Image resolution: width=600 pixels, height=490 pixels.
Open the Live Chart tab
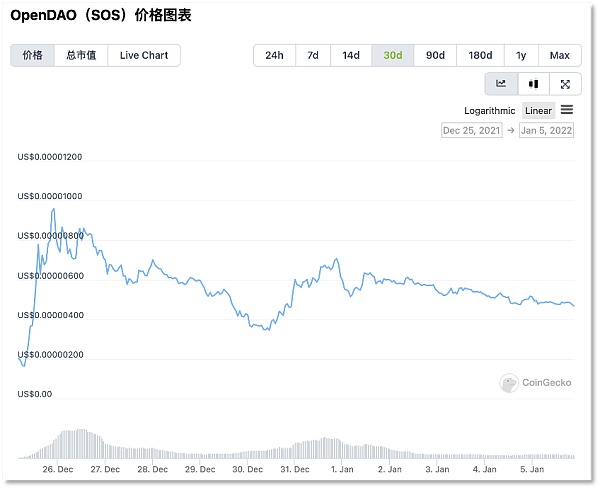pos(144,55)
